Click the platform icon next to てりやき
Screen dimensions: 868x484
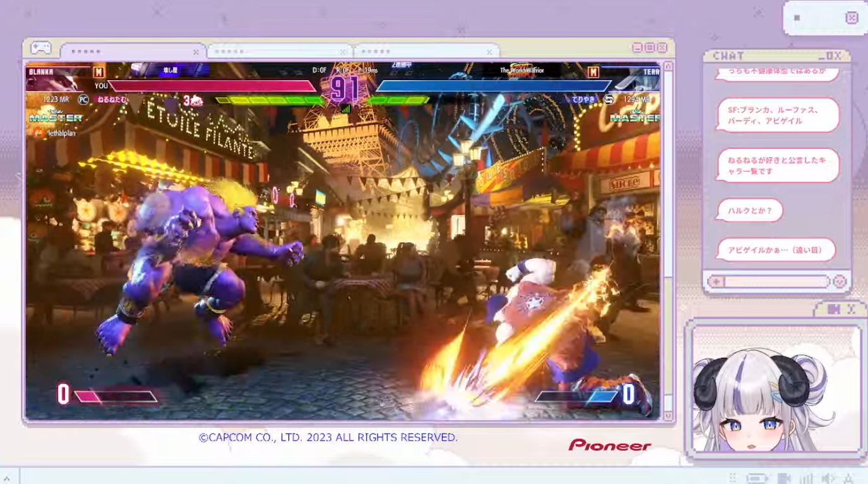pos(609,99)
